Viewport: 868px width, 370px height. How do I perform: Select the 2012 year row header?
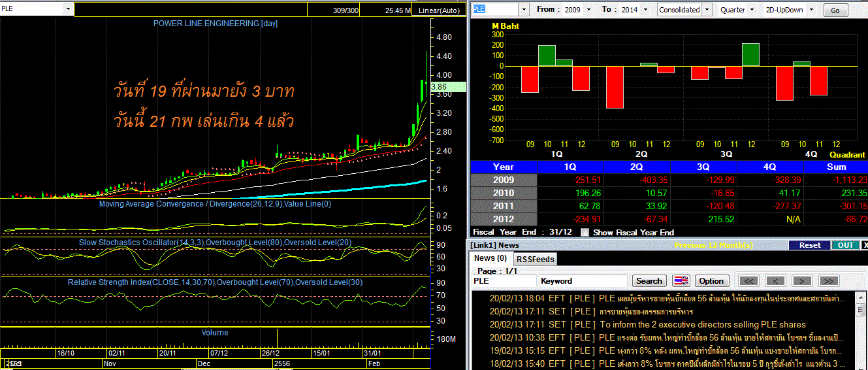click(504, 219)
